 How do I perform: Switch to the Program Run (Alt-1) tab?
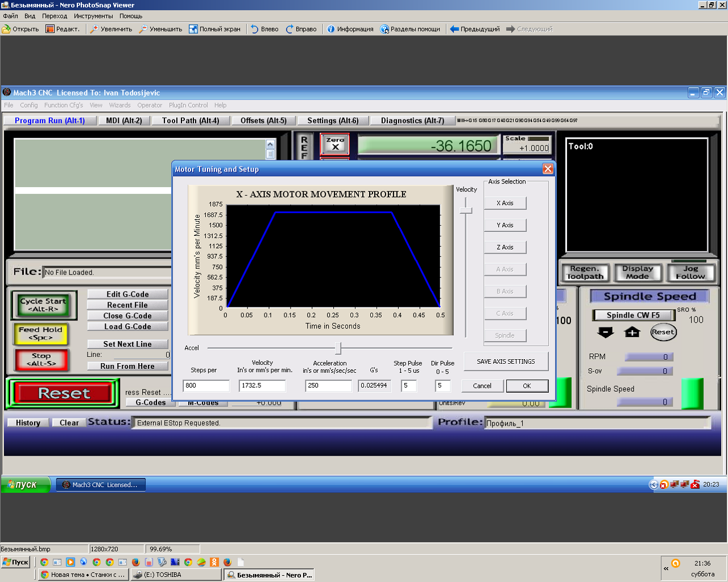[x=50, y=120]
